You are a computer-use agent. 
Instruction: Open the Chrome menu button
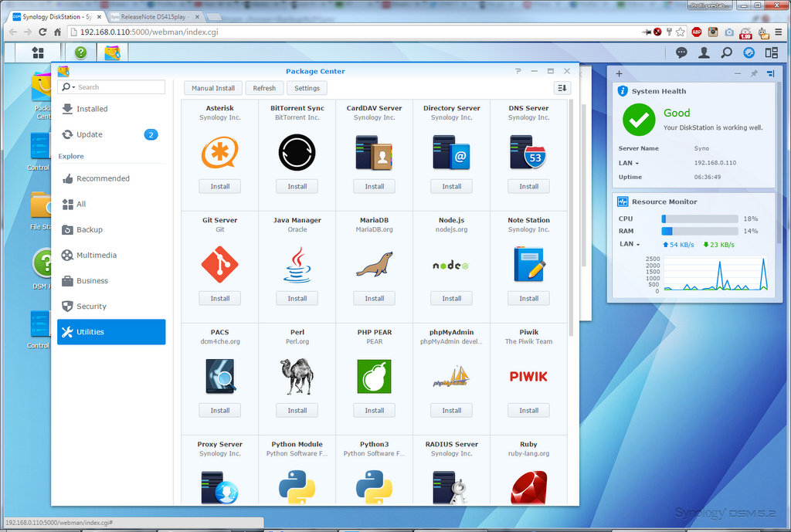779,32
